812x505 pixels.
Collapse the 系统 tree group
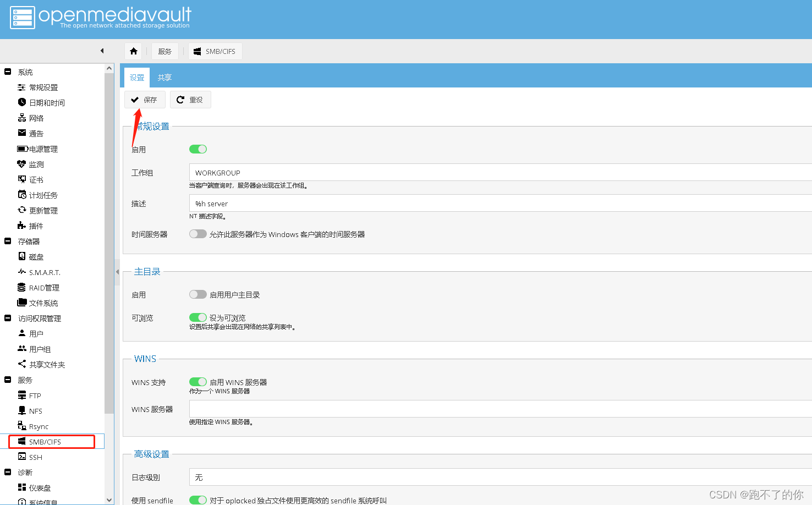pos(8,72)
